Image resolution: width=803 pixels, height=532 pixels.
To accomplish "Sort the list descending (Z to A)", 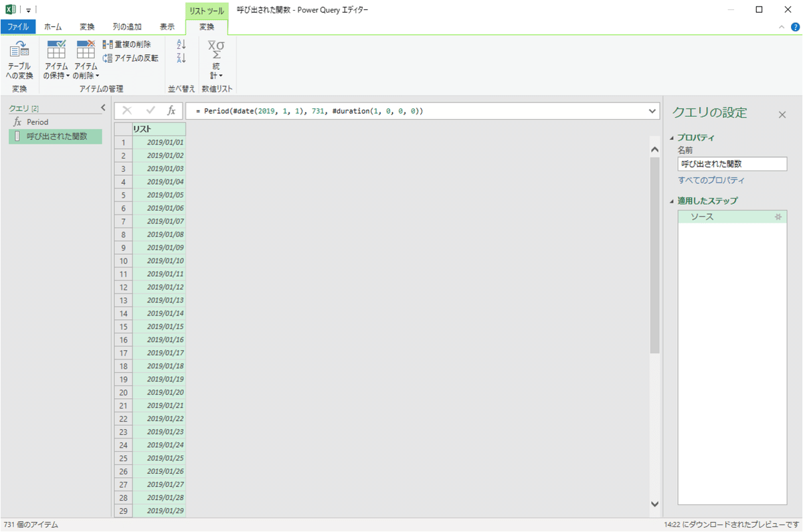I will 181,59.
